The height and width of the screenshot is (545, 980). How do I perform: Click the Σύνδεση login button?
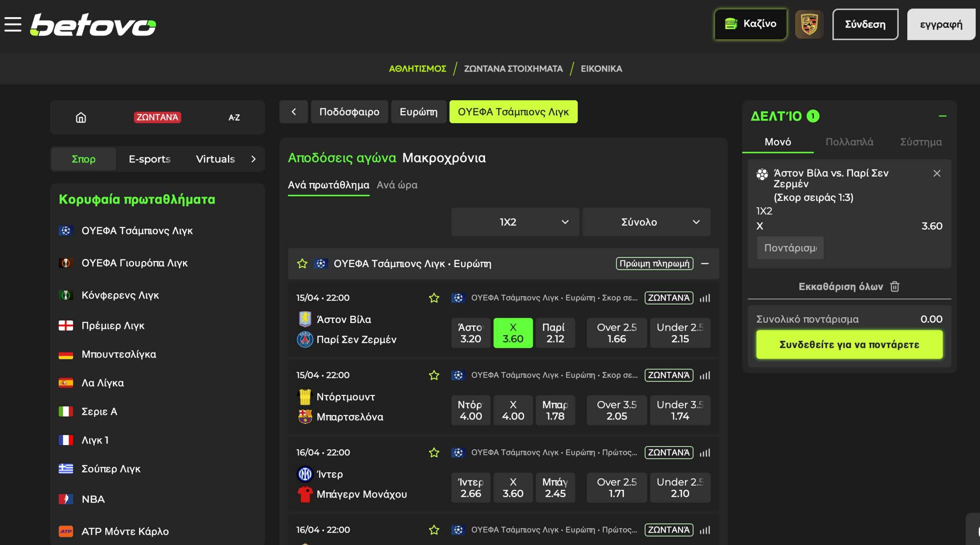pyautogui.click(x=865, y=24)
